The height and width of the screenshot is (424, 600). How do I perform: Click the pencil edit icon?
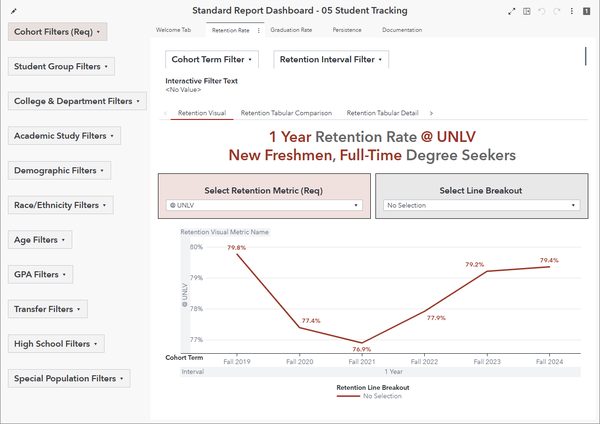pos(14,11)
